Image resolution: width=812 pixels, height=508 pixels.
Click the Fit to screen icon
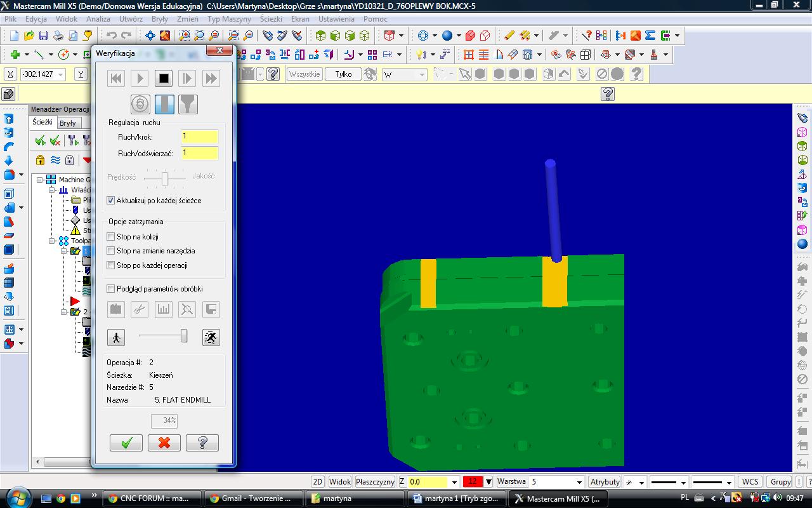point(150,36)
